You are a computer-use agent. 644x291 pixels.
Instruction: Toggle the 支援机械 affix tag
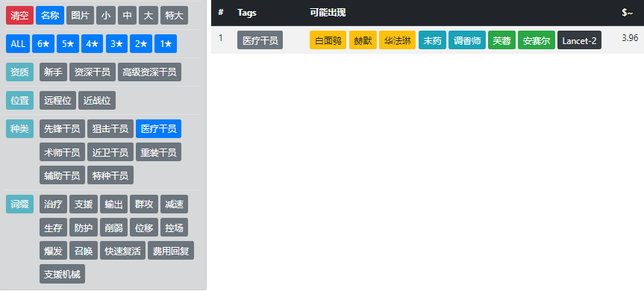62,274
